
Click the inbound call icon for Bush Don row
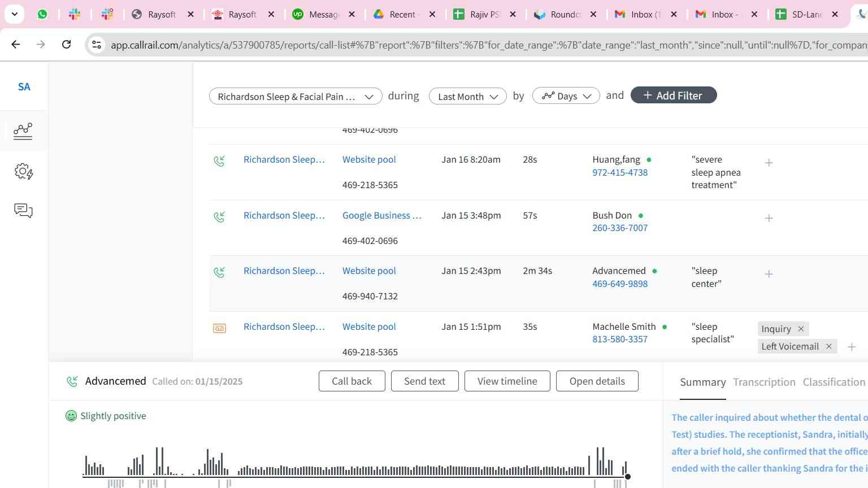(219, 217)
